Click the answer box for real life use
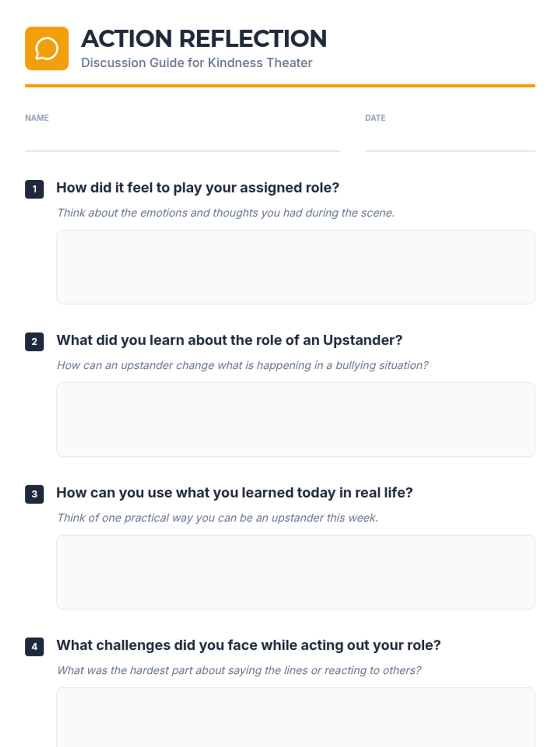The width and height of the screenshot is (560, 747). pos(295,572)
